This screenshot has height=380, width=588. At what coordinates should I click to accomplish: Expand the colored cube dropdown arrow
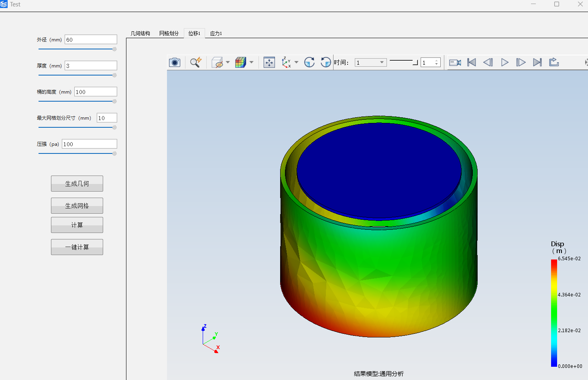[x=251, y=62]
